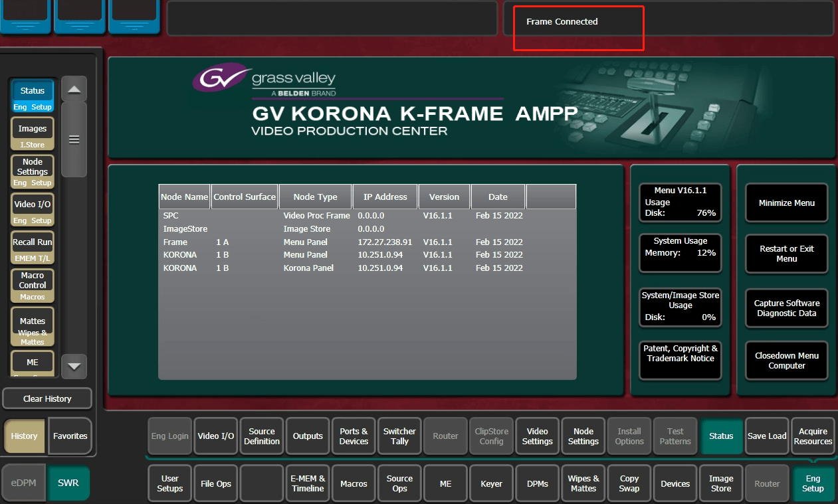Open Patent, Copyright & Trademark Notice

(x=681, y=361)
